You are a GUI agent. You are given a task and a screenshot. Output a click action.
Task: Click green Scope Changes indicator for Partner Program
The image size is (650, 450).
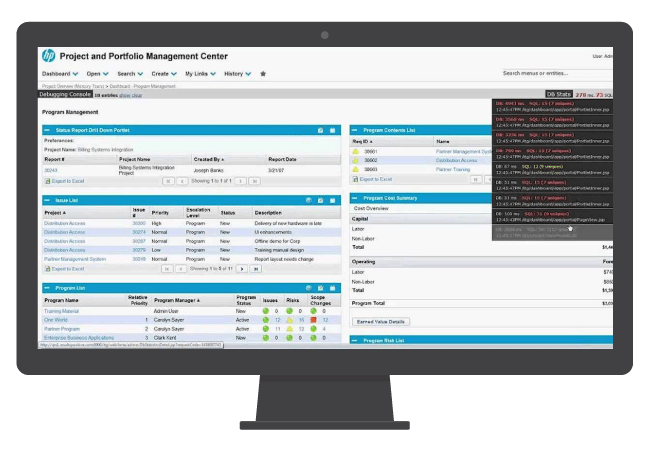coord(313,329)
